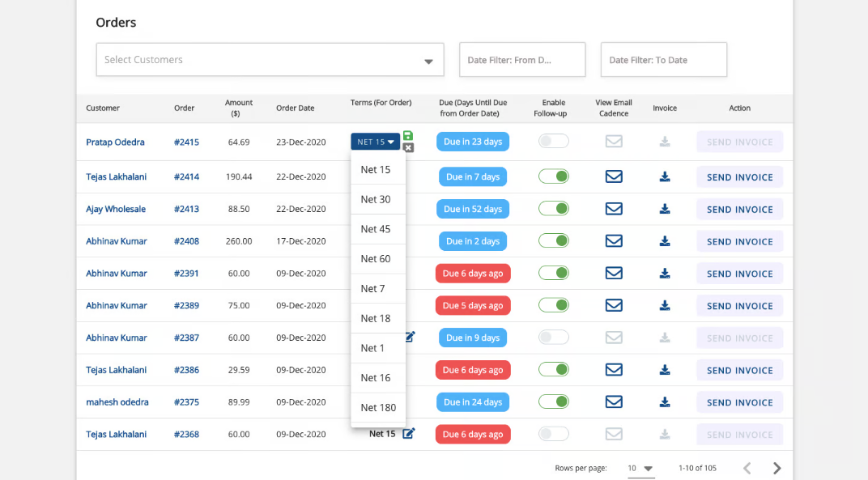
Task: Choose Net 45 from terms list
Action: point(376,229)
